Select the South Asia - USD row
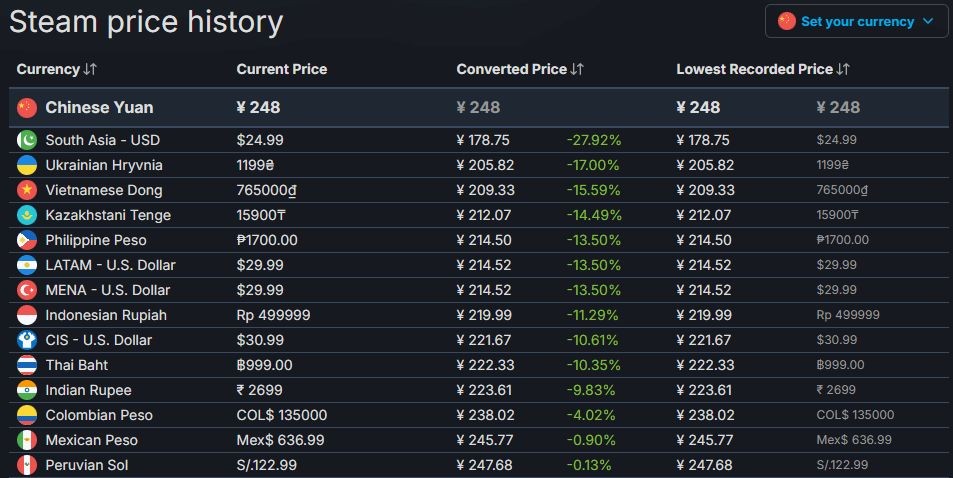953x478 pixels. click(102, 140)
